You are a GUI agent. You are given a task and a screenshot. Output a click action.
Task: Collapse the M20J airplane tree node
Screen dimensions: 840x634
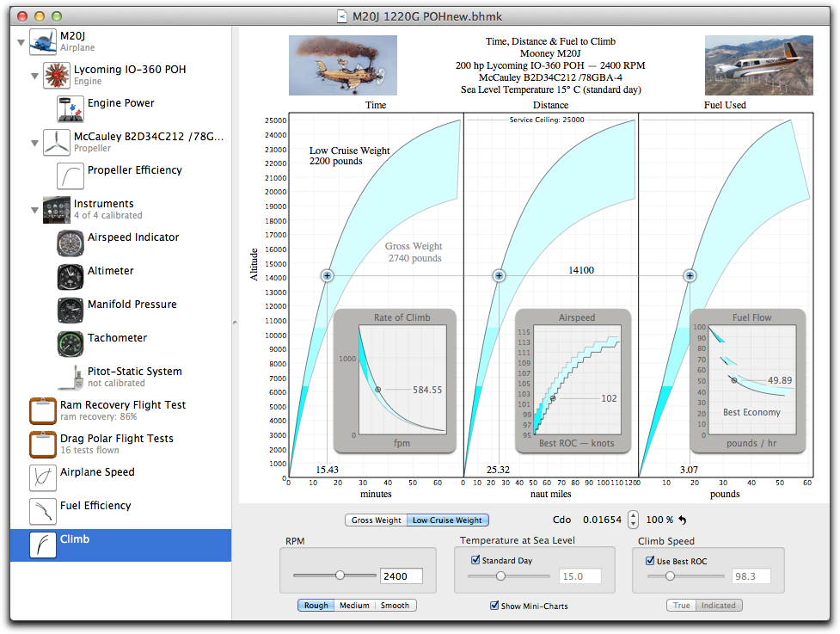pos(21,42)
